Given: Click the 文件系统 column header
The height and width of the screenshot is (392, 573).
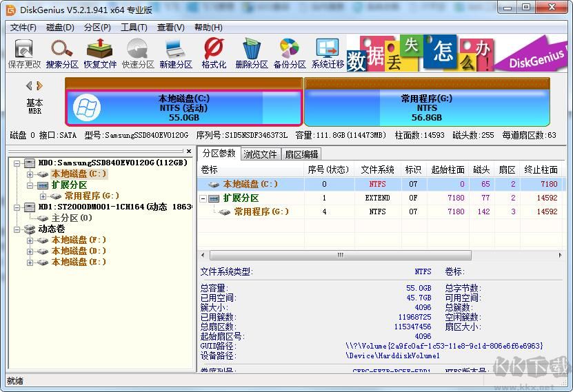Looking at the screenshot, I should [377, 169].
